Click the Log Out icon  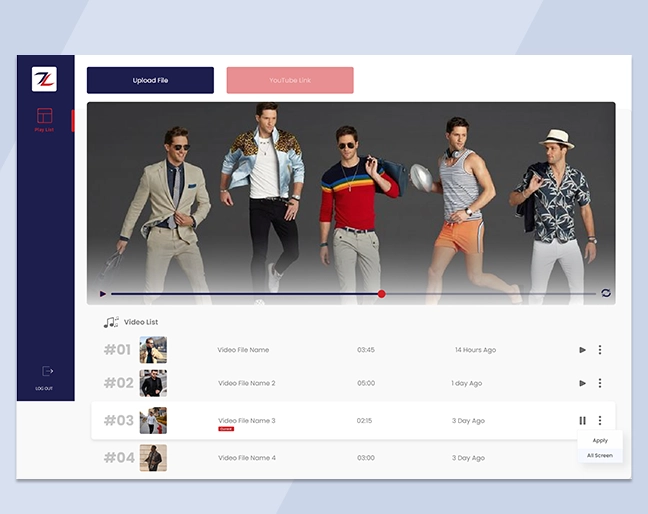click(44, 371)
